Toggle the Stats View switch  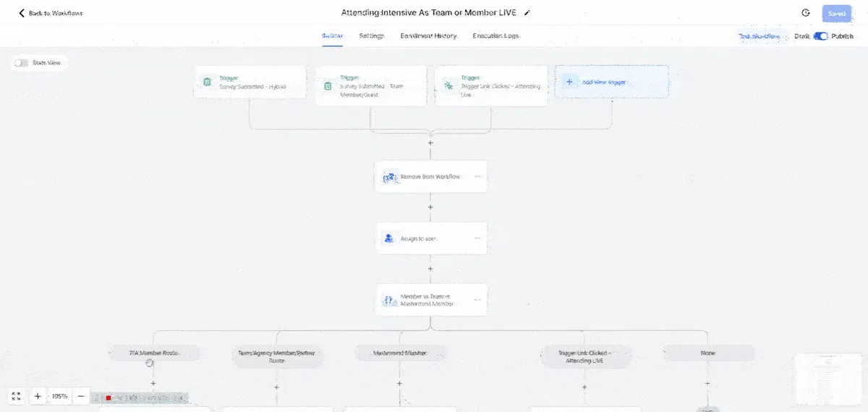[x=21, y=63]
